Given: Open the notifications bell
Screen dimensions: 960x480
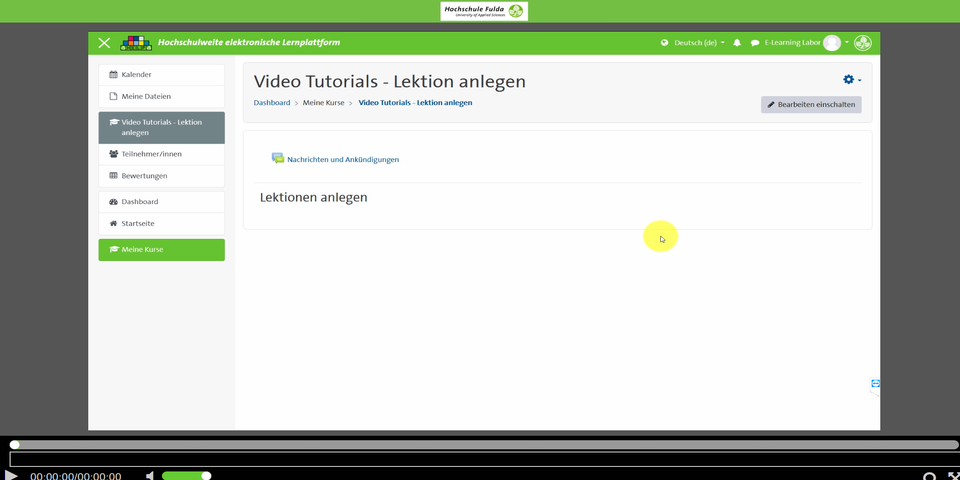Looking at the screenshot, I should 737,43.
